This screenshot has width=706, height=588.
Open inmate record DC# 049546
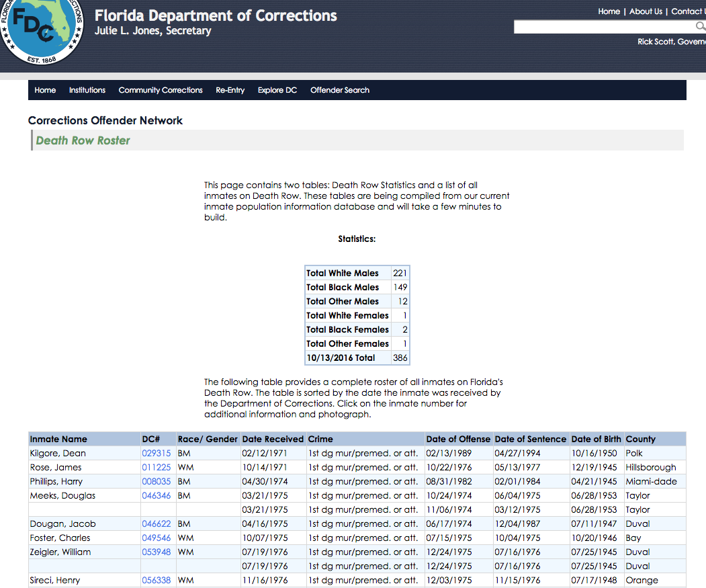pos(157,538)
